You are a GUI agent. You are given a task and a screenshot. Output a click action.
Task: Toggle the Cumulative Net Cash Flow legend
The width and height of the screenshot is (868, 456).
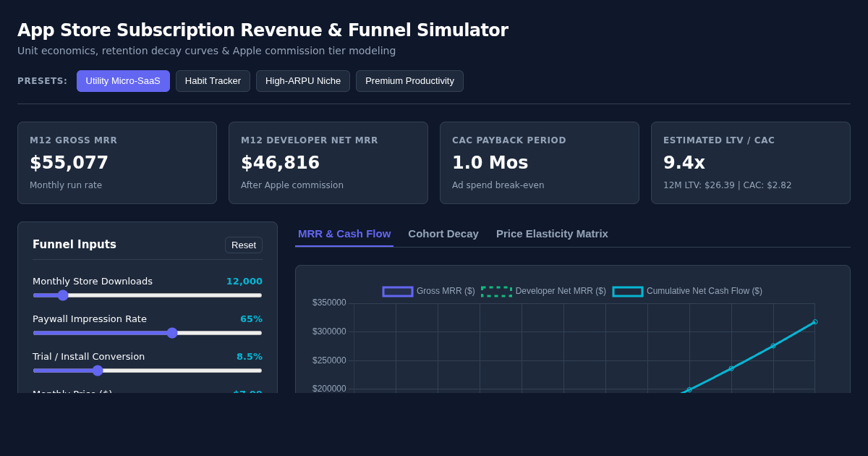point(687,291)
